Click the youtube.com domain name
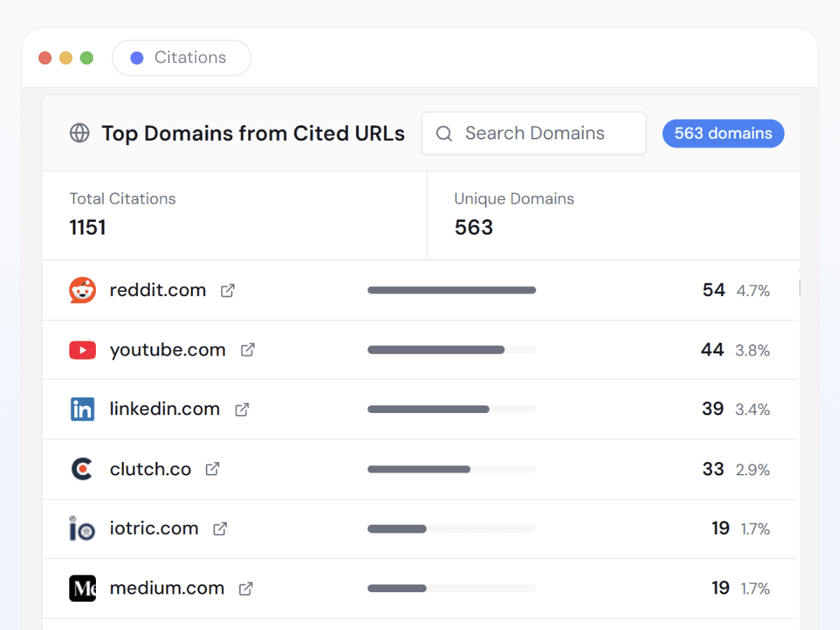The image size is (840, 630). [167, 350]
